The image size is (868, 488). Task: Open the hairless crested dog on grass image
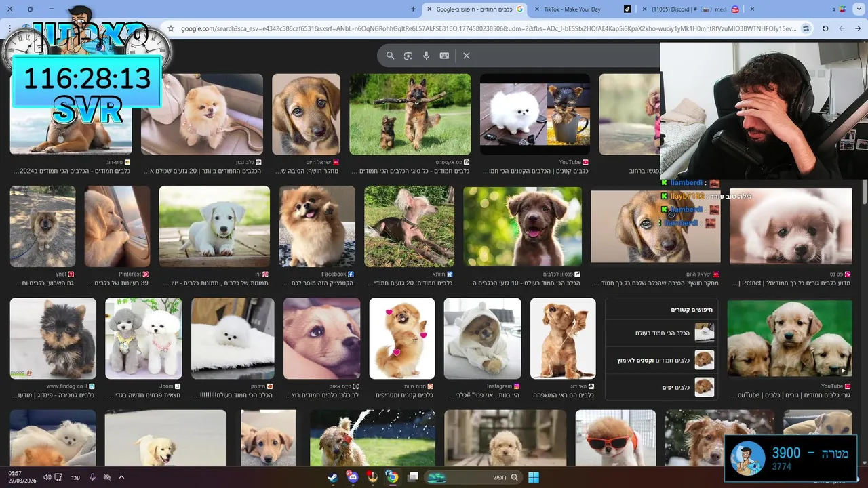[410, 226]
